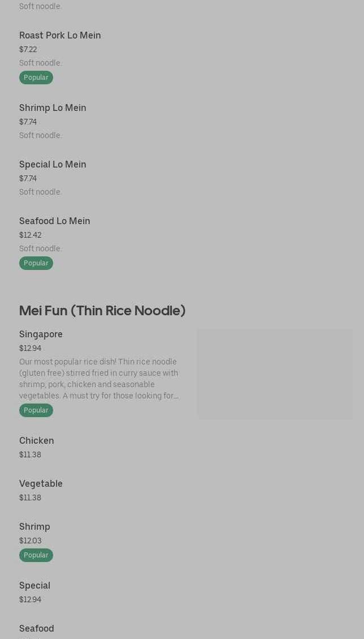Select Chicken mei fun item
Viewport: 364px width, 639px height.
pyautogui.click(x=37, y=441)
